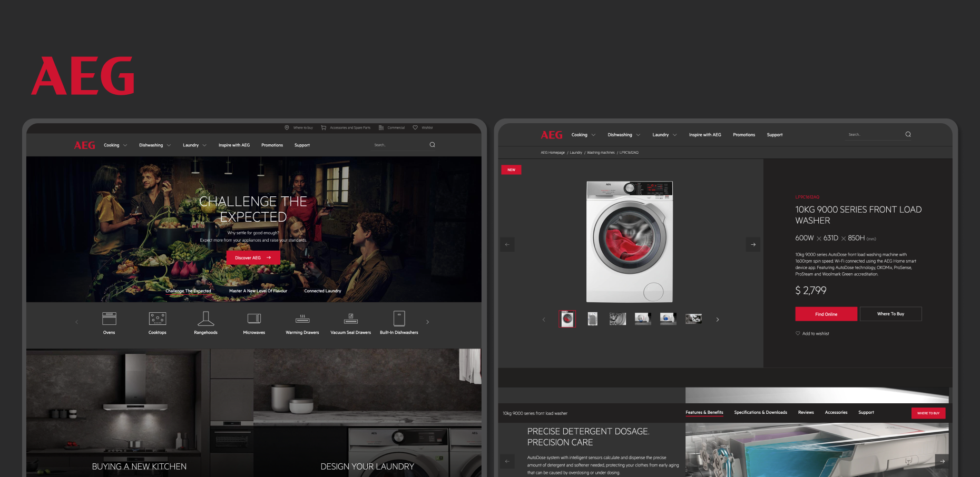Toggle Add to wishlist heart
Screen dimensions: 980x477
point(797,333)
